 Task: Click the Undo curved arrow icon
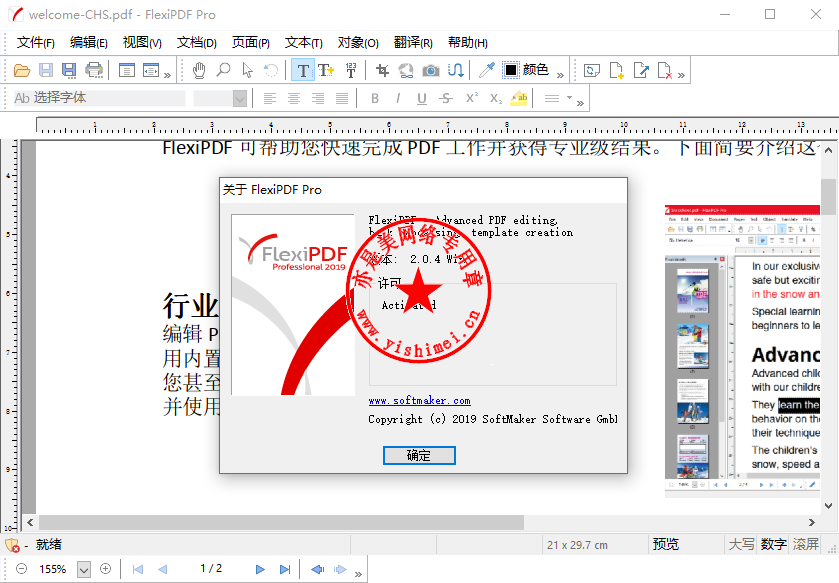tap(271, 70)
